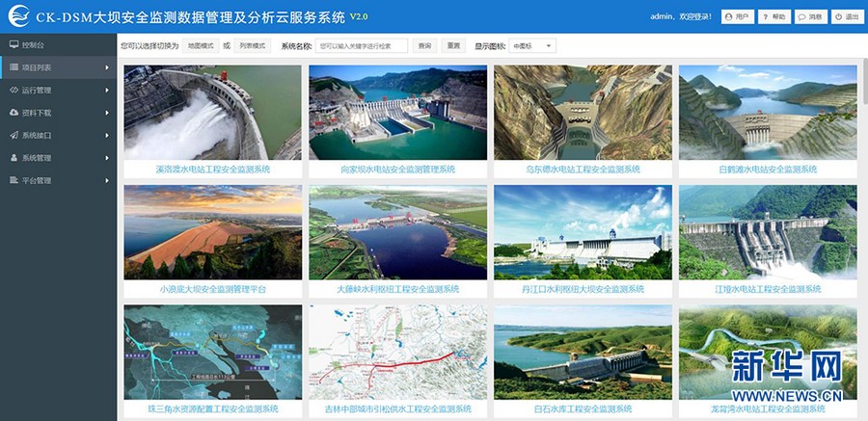Expand the 平台管理 sidebar arrow
Screen dimensions: 868x421
[108, 180]
